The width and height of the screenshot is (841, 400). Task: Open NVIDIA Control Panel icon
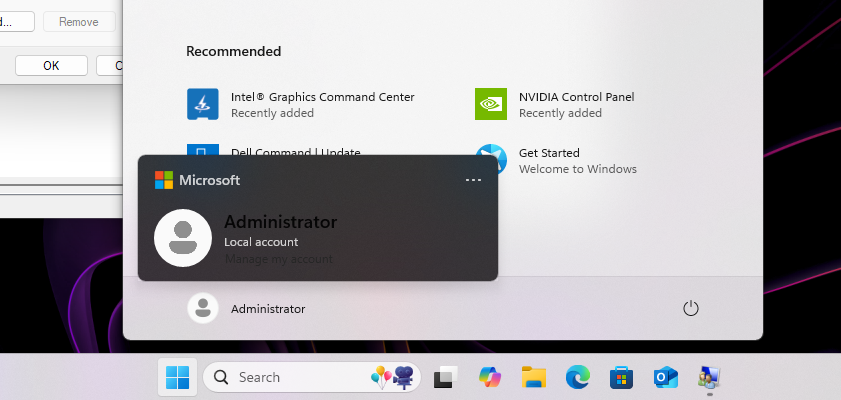(x=491, y=104)
